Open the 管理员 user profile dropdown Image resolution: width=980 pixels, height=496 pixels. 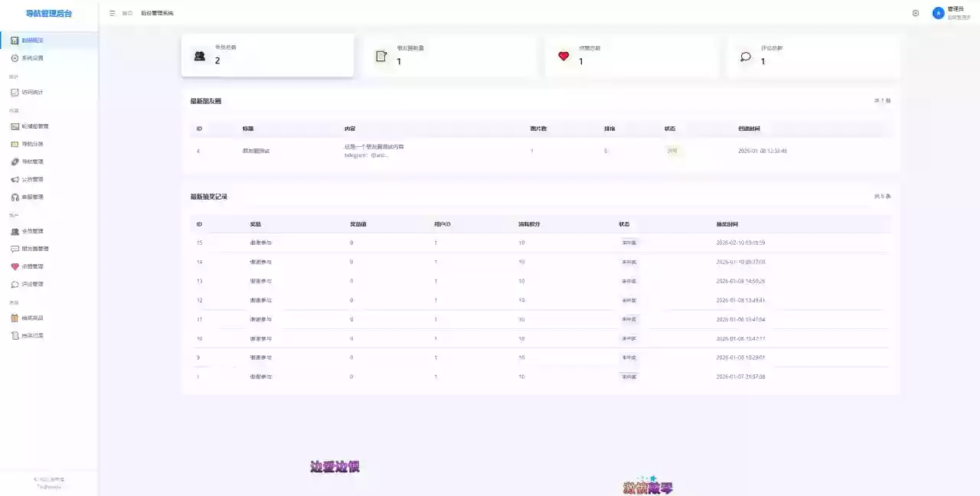pyautogui.click(x=951, y=13)
